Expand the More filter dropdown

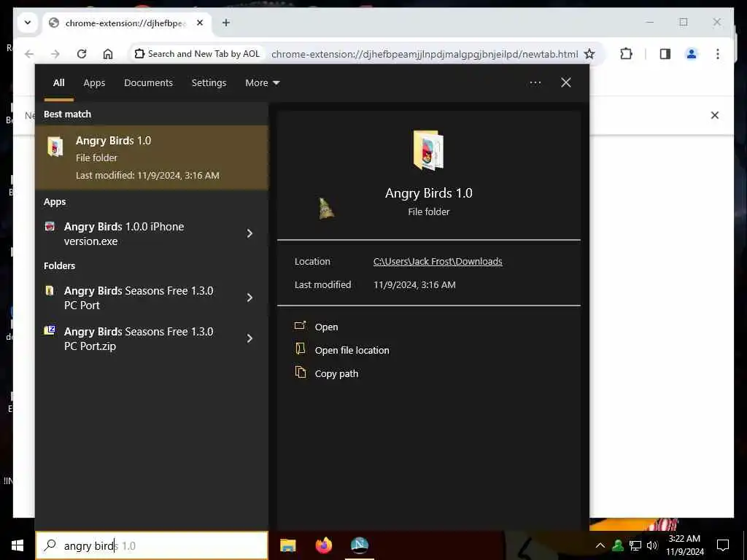point(262,83)
